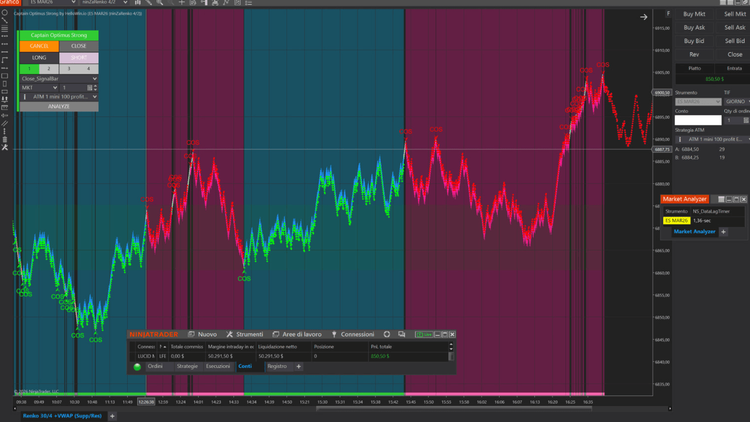Click the chat bubble icon in NinjaTrader bar
750x422 pixels.
tap(402, 334)
